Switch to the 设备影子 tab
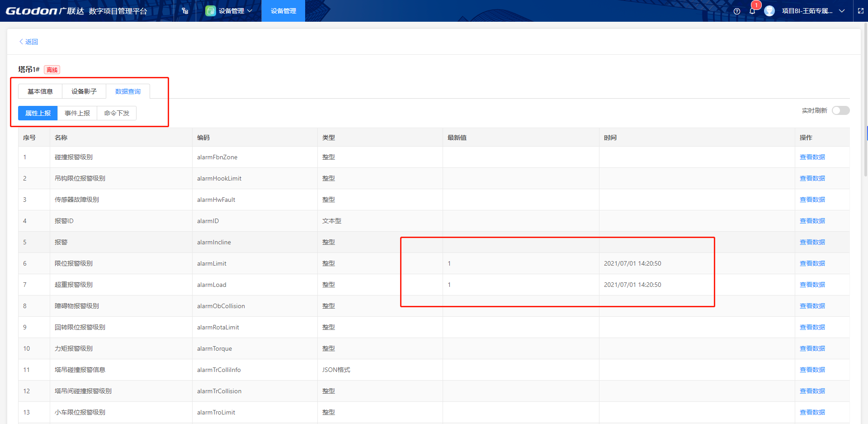This screenshot has width=868, height=424. click(x=84, y=91)
